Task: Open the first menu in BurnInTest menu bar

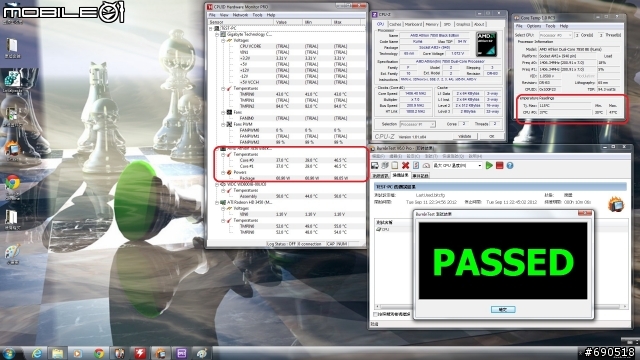Action: pyautogui.click(x=378, y=156)
